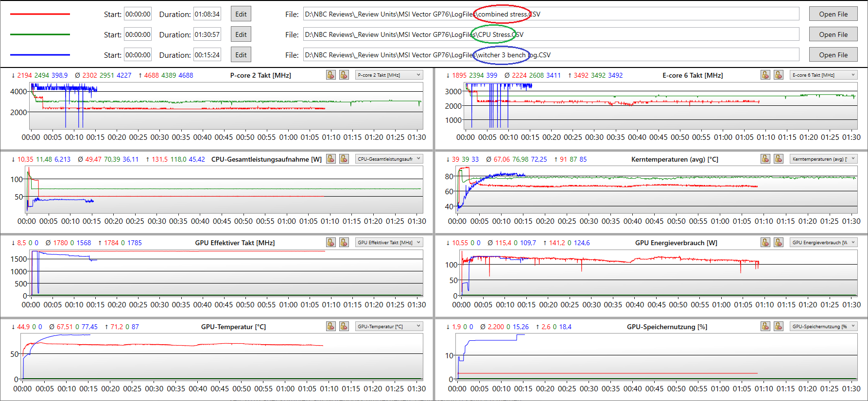Click right lock icon on GPU-Temperatur chart
This screenshot has height=401, width=868.
(344, 327)
